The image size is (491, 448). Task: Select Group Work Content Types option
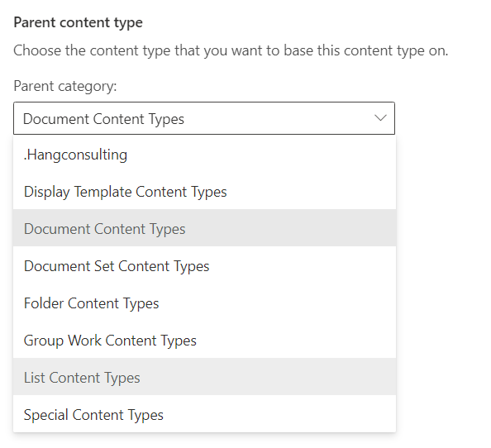click(204, 340)
